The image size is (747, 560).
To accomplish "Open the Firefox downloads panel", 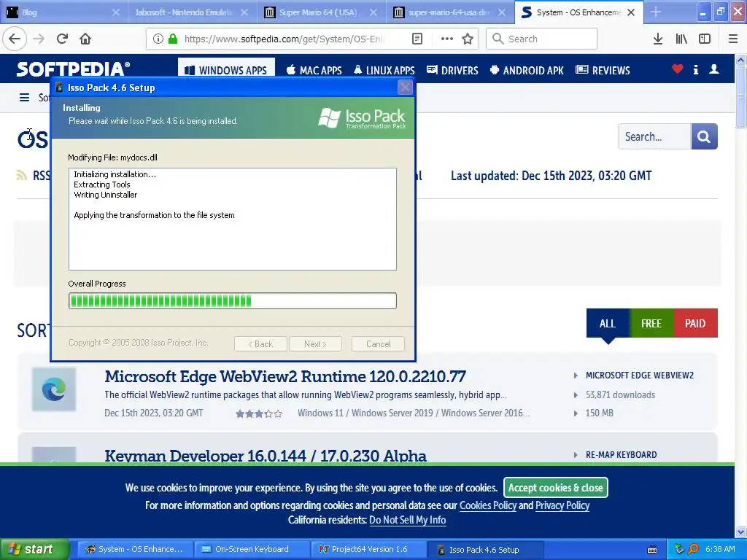I will pos(657,39).
